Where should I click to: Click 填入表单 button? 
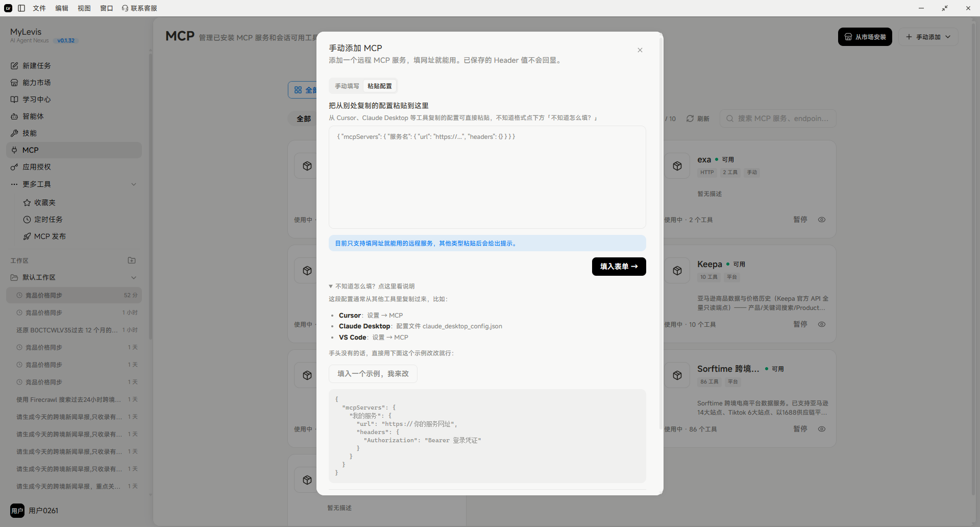click(x=619, y=267)
